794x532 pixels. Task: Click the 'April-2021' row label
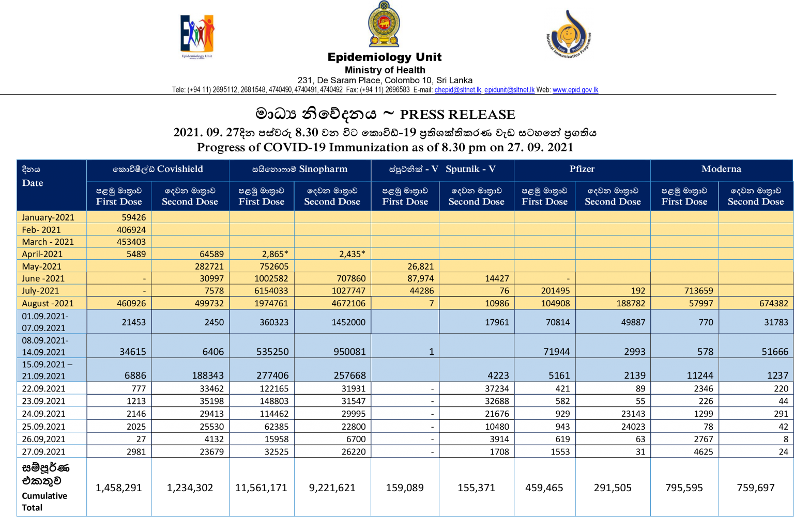[x=42, y=254]
